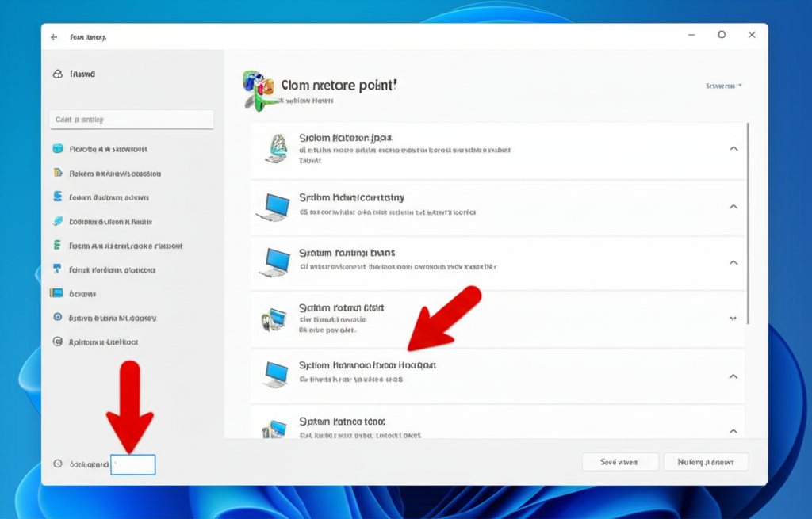Collapse the first list row using its chevron
The image size is (812, 519).
tap(733, 149)
